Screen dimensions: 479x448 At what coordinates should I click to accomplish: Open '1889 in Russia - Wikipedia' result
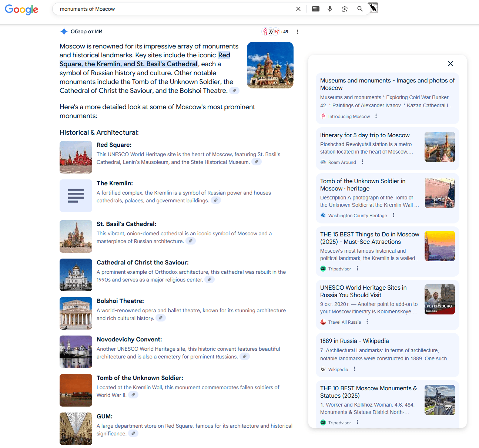354,341
